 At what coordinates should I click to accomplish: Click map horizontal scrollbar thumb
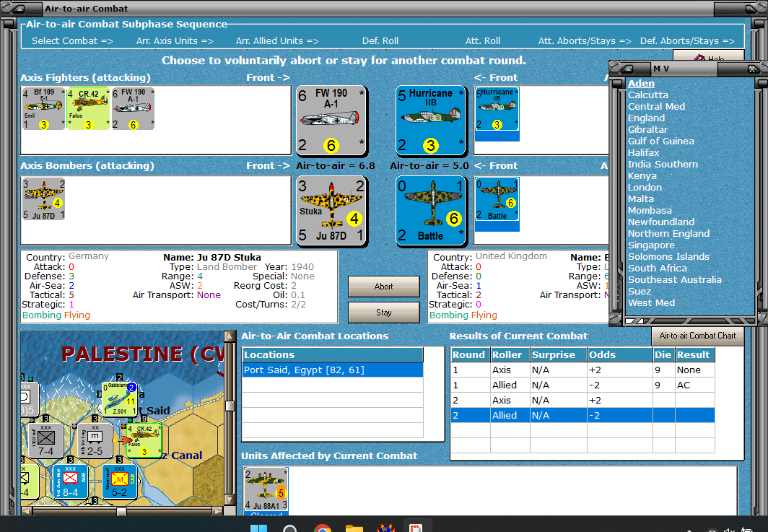click(121, 511)
